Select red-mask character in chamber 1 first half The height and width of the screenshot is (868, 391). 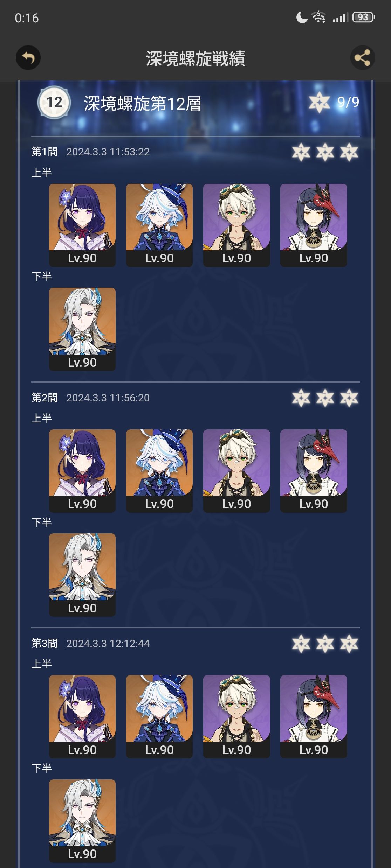314,225
